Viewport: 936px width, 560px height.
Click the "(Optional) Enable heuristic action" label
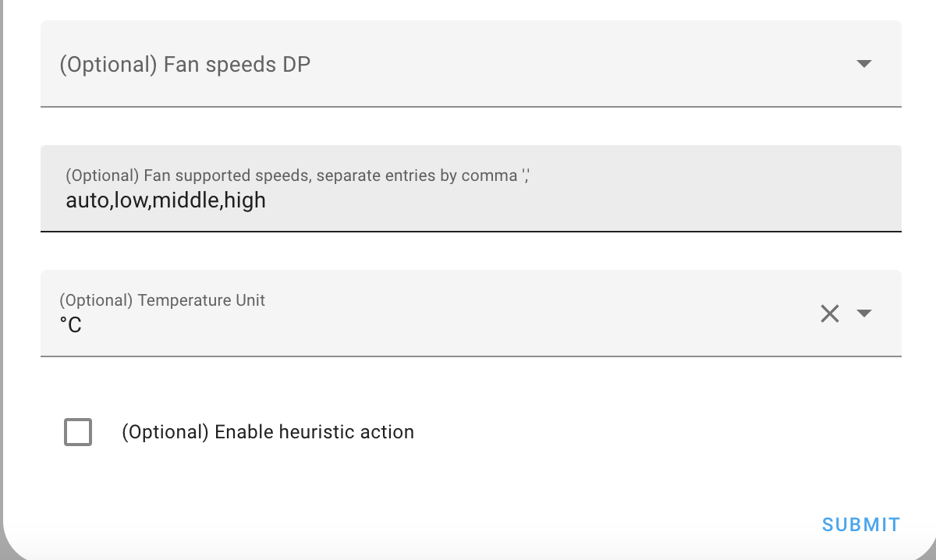(x=268, y=432)
